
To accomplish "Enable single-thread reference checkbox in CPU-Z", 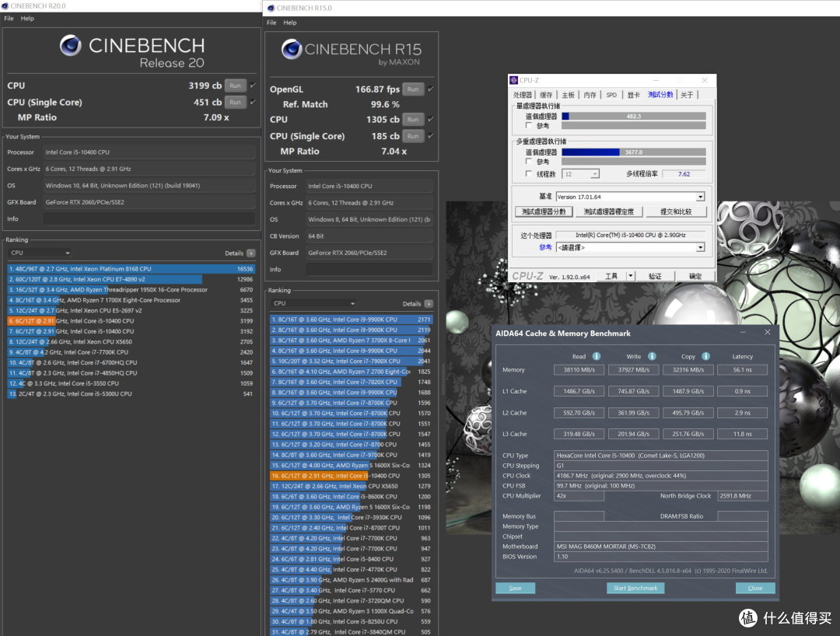I will pyautogui.click(x=529, y=125).
